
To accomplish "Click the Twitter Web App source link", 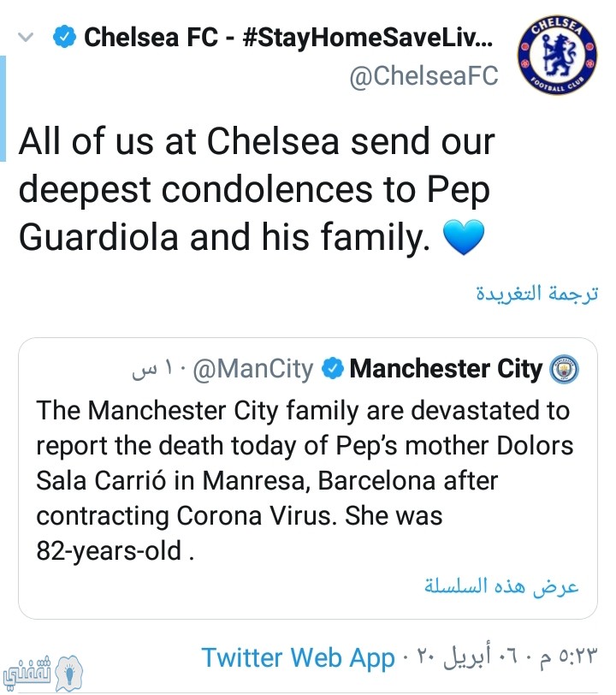I will click(x=299, y=657).
